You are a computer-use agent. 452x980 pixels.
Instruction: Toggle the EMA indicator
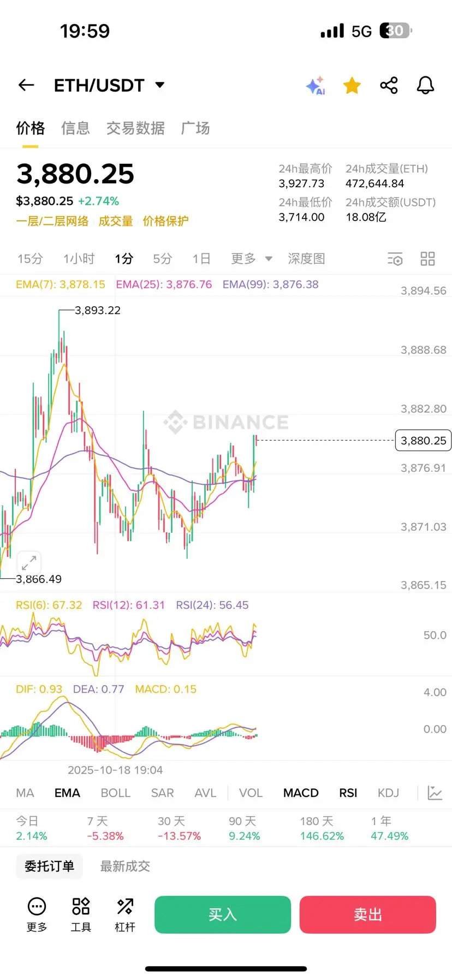pos(67,793)
